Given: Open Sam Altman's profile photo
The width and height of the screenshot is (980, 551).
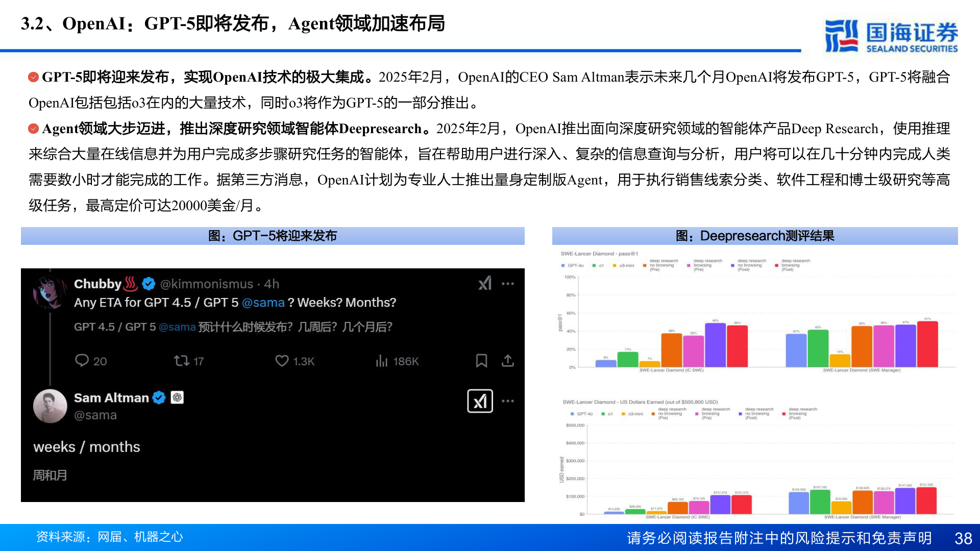Looking at the screenshot, I should coord(50,406).
